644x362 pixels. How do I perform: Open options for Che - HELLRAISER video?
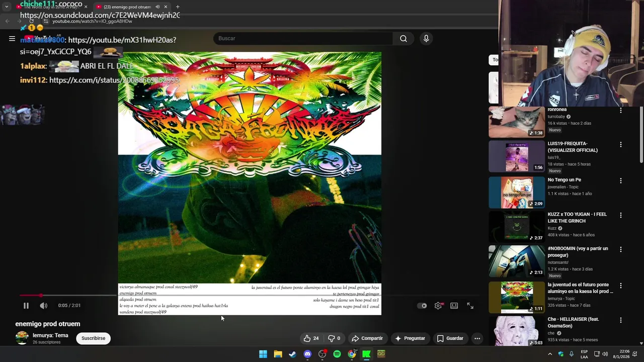click(x=621, y=320)
